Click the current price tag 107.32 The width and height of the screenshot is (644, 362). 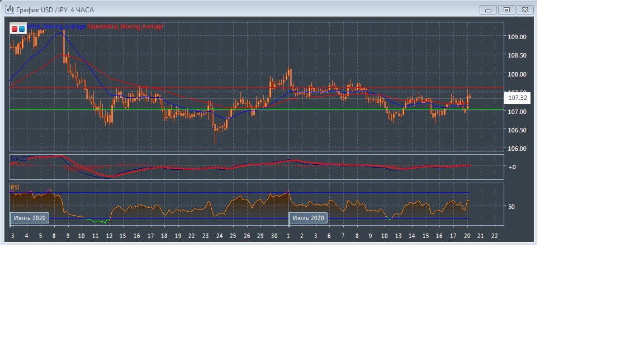pyautogui.click(x=517, y=98)
